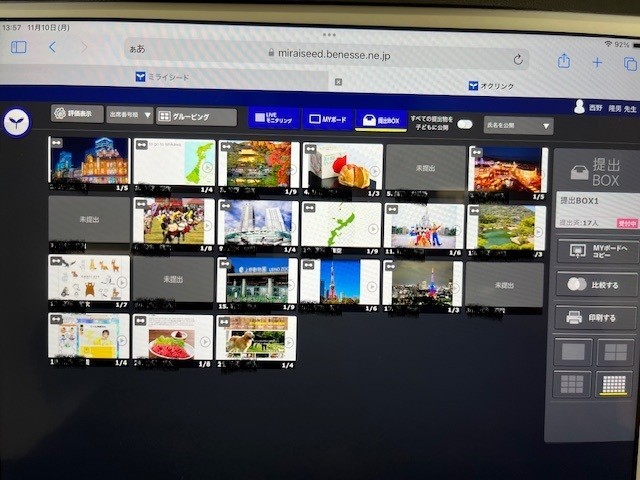
Task: Switch to the four-tile grid layout
Action: [x=615, y=352]
